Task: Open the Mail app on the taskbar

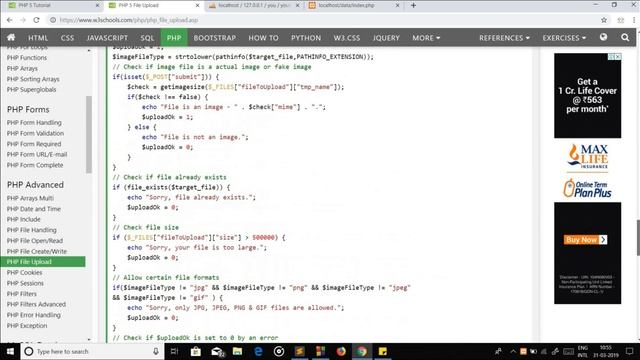Action: point(218,351)
